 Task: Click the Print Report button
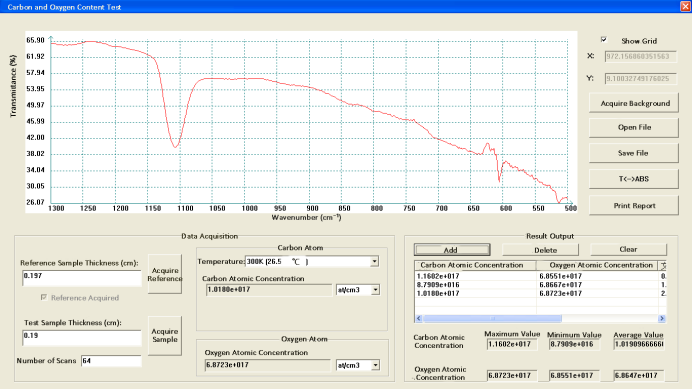click(634, 205)
